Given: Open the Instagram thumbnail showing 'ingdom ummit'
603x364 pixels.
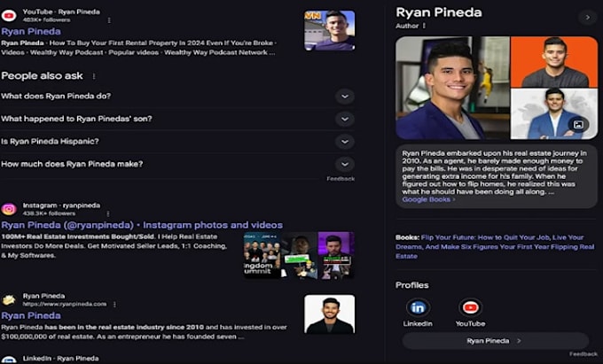Looking at the screenshot, I should point(262,254).
